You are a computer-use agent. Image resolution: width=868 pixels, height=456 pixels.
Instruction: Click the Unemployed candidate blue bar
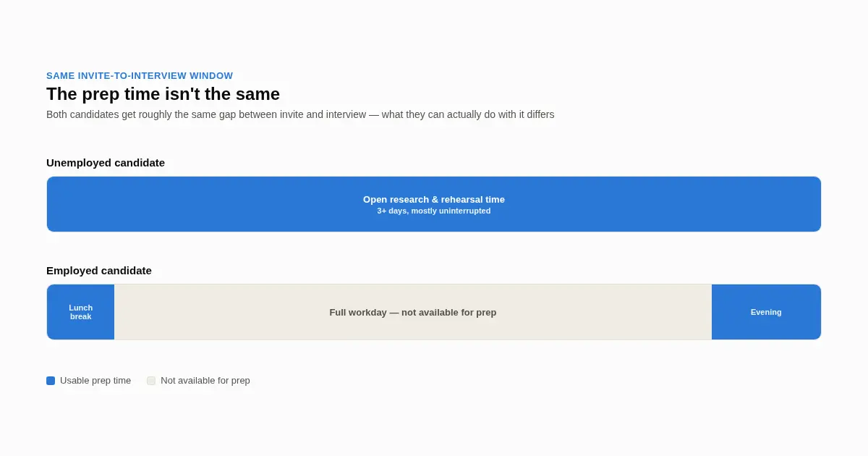[x=434, y=204]
